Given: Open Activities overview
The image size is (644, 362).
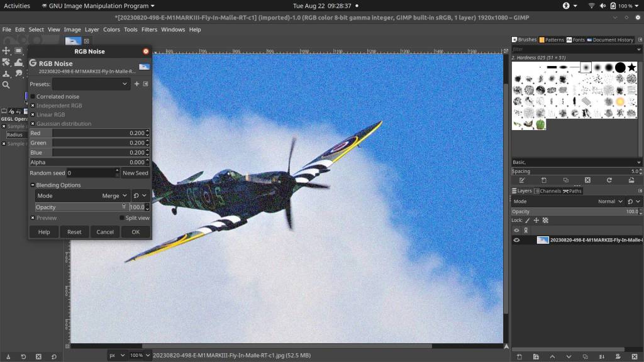Looking at the screenshot, I should [17, 6].
